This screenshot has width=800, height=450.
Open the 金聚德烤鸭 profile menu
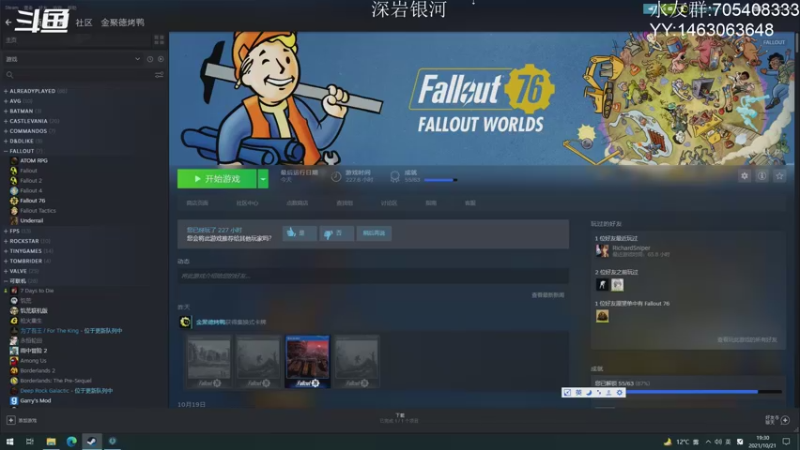(122, 22)
